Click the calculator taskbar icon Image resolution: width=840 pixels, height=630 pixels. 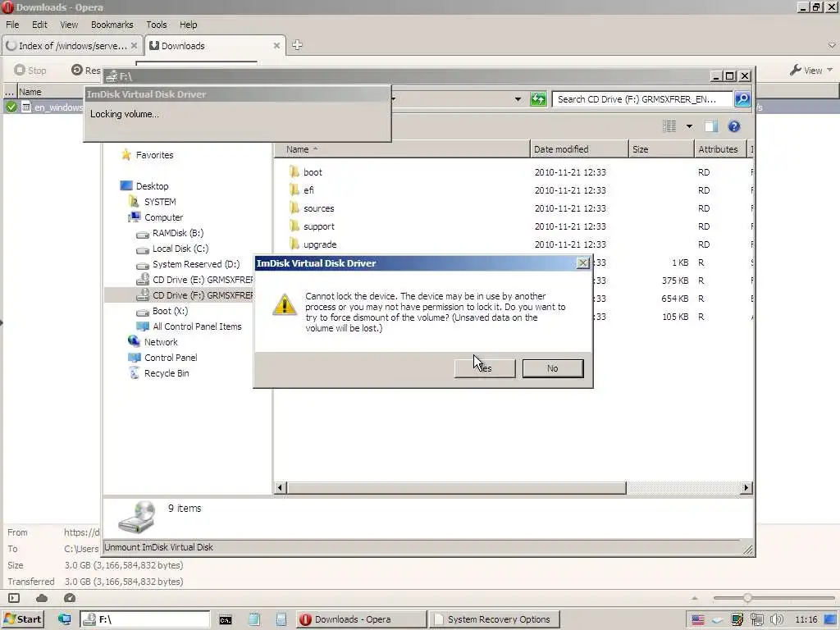tap(281, 619)
